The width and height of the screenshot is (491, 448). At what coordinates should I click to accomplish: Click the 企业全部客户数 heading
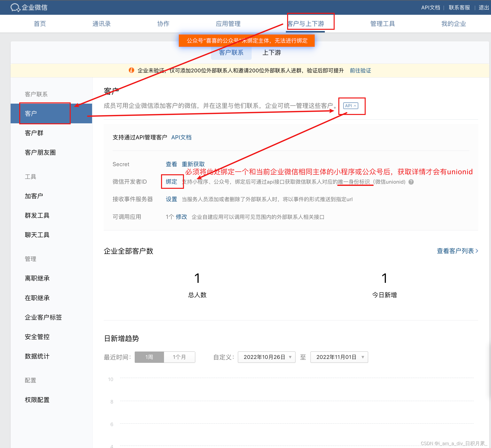129,251
